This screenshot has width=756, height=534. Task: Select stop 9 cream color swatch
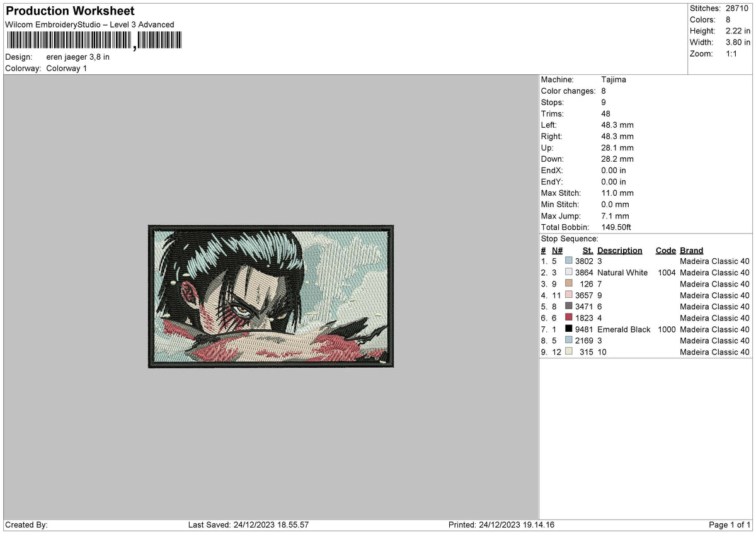569,352
